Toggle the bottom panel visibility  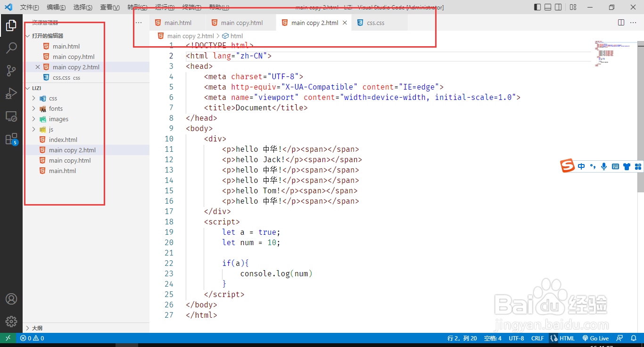(548, 7)
